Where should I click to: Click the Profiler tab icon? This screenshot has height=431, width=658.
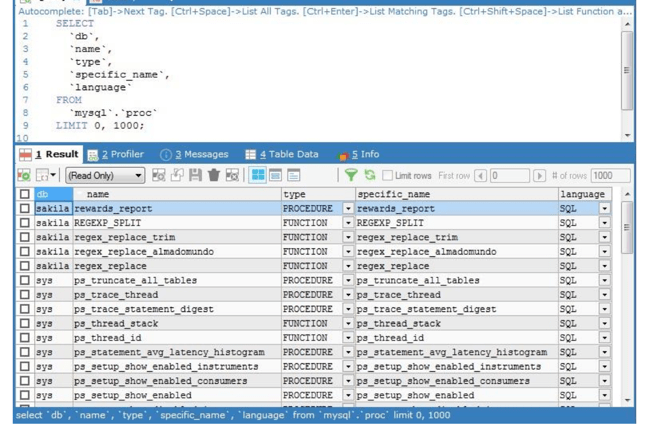[93, 155]
